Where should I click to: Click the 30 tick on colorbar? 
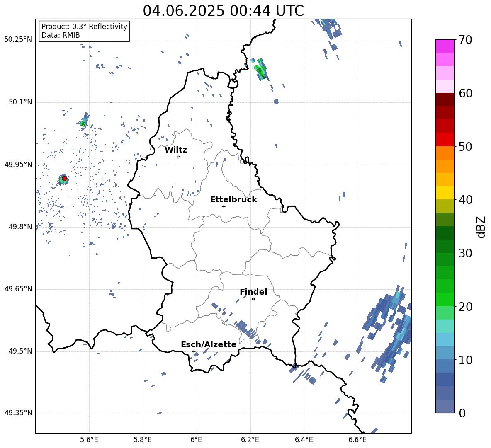(x=465, y=253)
